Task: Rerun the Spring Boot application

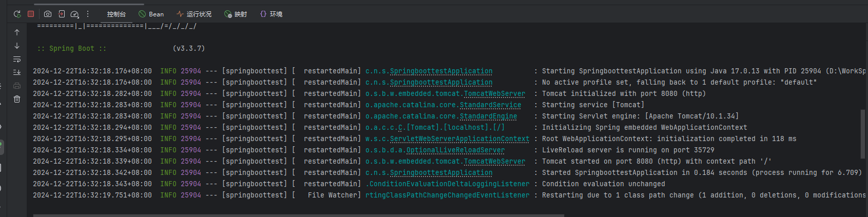Action: [17, 14]
